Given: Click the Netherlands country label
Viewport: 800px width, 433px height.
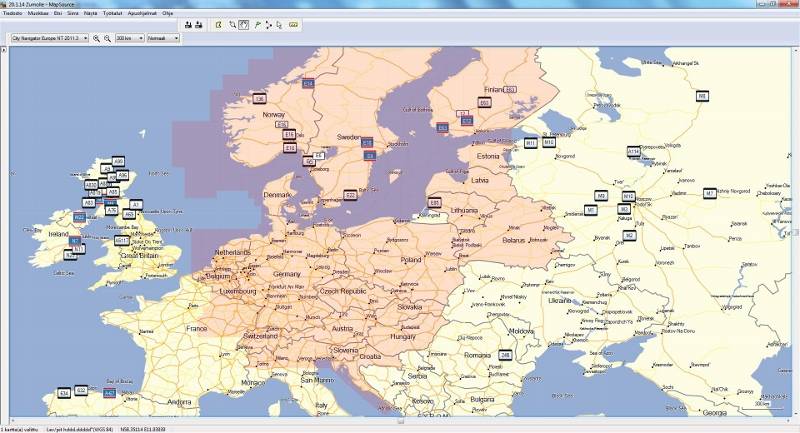Looking at the screenshot, I should coord(233,252).
